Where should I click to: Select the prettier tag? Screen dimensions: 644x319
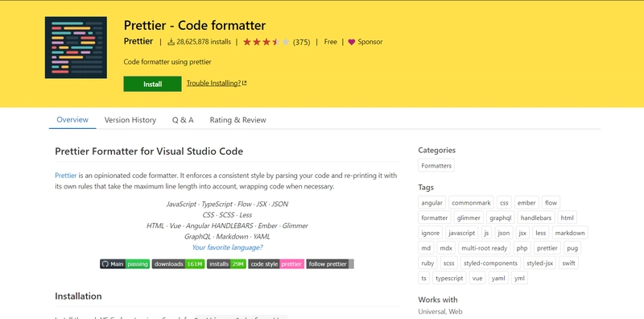[547, 248]
